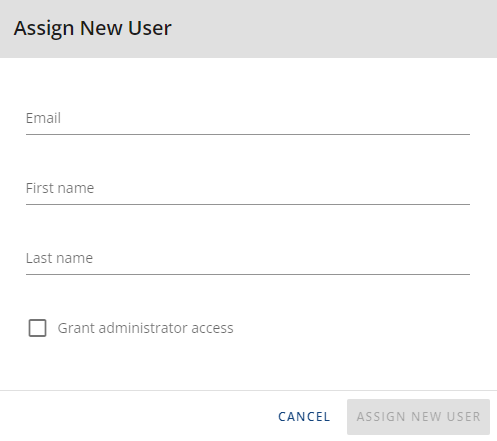Dismiss the dialog with Cancel

click(304, 417)
